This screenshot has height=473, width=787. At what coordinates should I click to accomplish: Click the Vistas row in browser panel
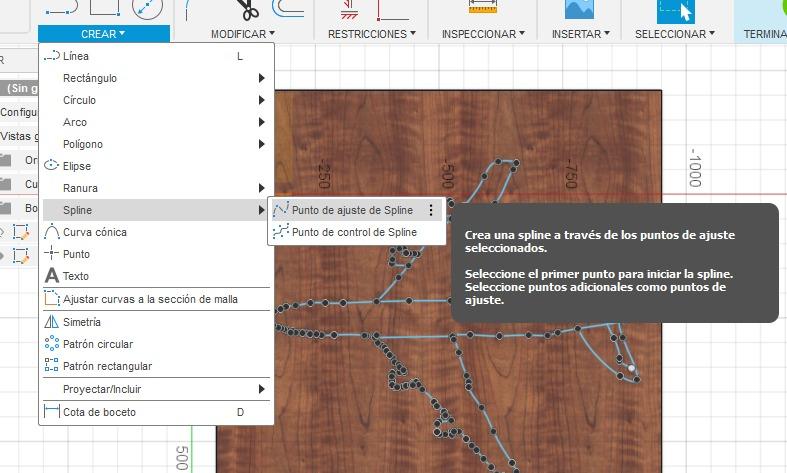(x=19, y=136)
